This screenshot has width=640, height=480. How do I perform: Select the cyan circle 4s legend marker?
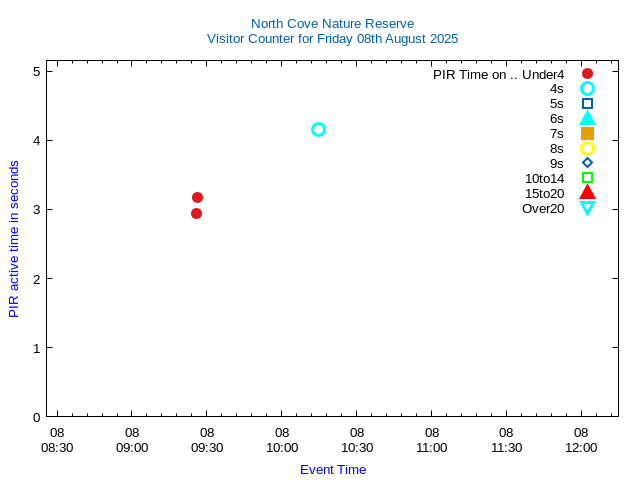[x=587, y=89]
